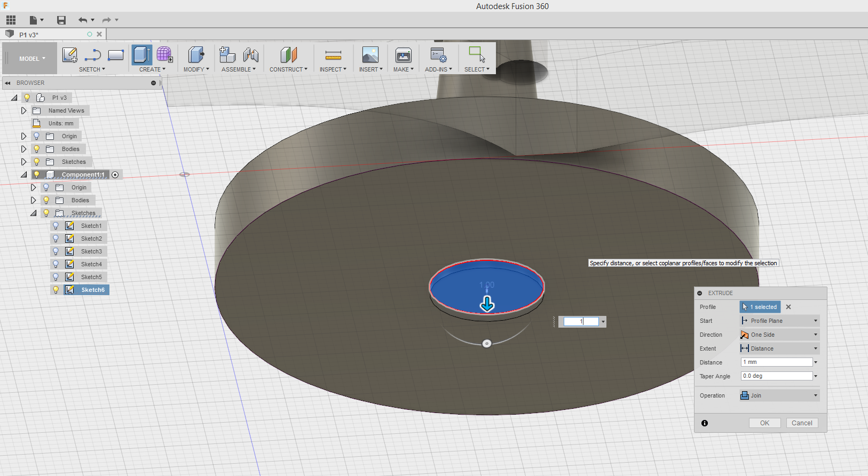Collapse the Browser panel with double arrows
The height and width of the screenshot is (476, 868).
point(7,83)
